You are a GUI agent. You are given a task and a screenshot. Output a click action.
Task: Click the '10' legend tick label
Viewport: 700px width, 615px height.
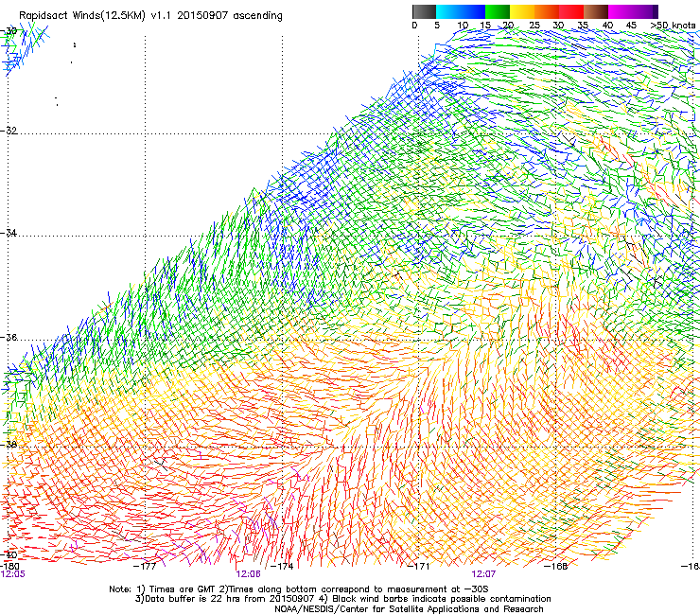[463, 25]
